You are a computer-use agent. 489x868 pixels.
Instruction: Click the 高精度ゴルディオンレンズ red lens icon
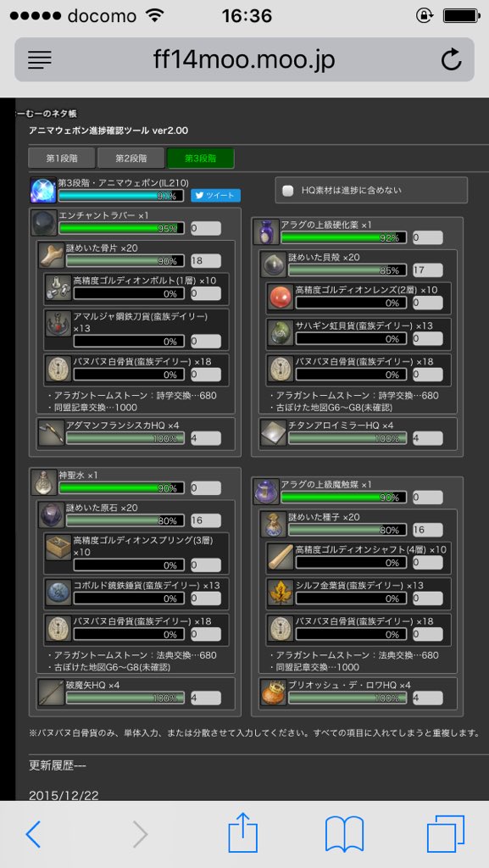coord(281,297)
